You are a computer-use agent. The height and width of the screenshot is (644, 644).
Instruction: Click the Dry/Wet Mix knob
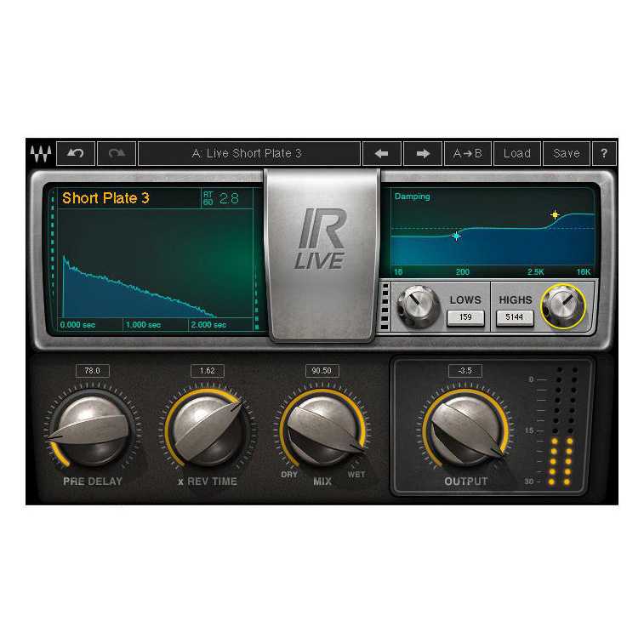pos(322,430)
